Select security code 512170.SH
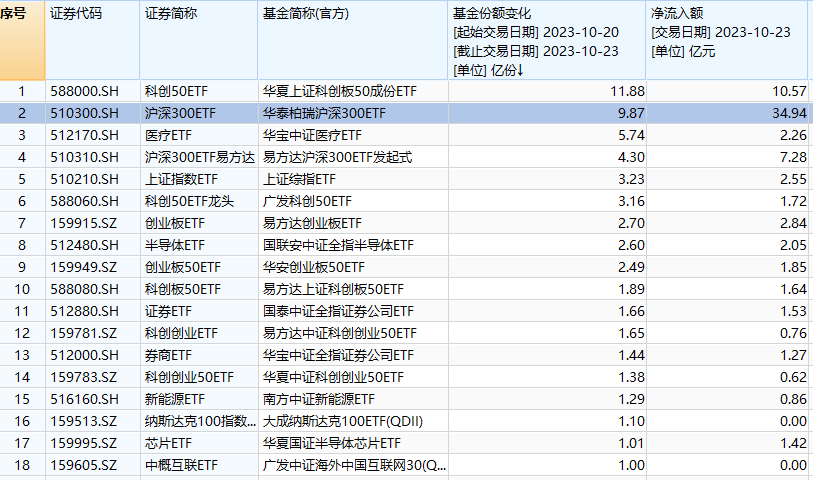Viewport: 813px width, 480px height. pos(85,135)
